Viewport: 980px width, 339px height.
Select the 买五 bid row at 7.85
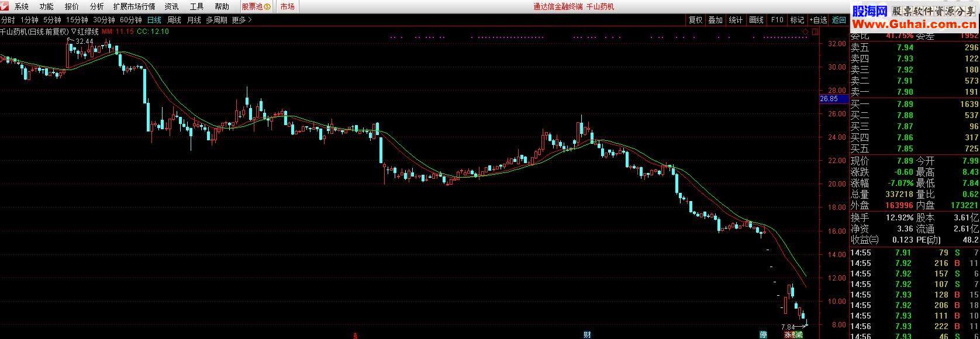coord(915,148)
